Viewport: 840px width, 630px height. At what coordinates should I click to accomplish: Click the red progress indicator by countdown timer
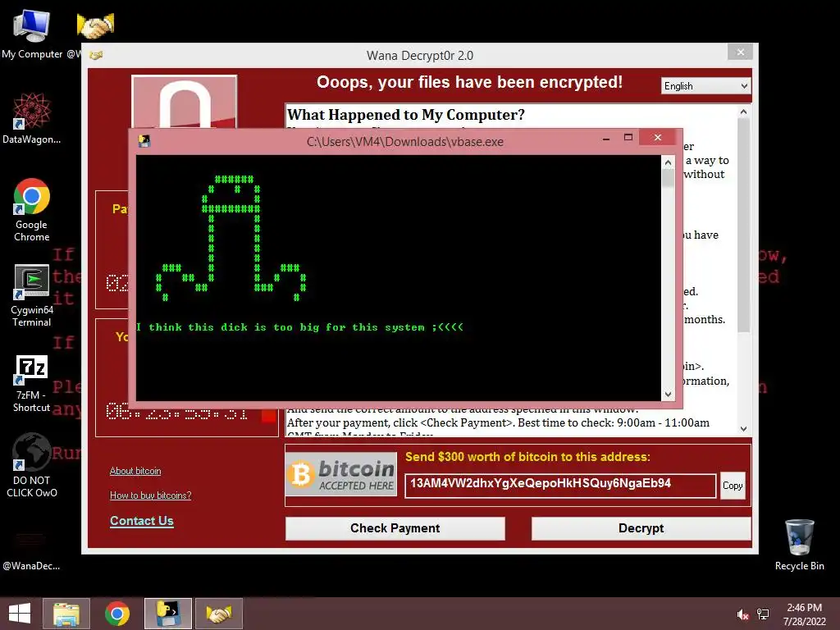269,415
